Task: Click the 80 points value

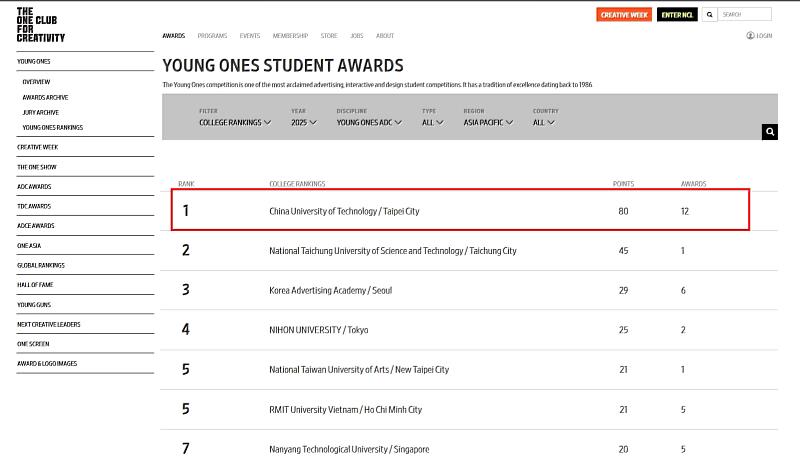Action: coord(623,211)
